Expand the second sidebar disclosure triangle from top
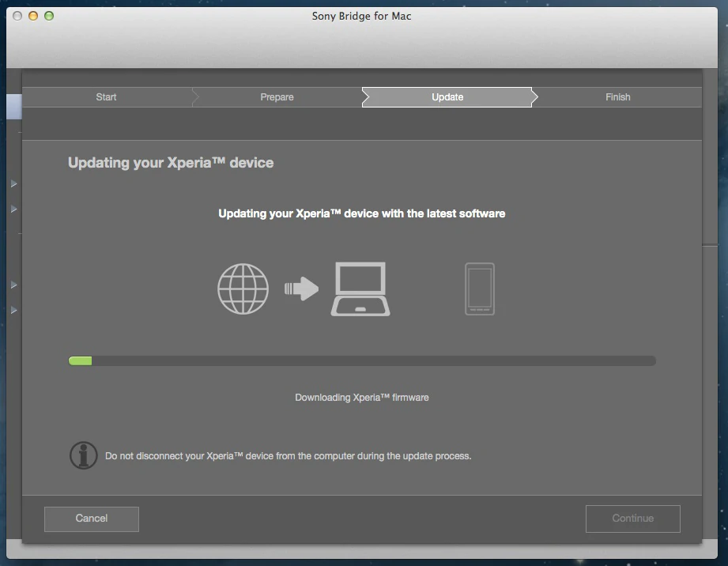728x566 pixels. (x=13, y=209)
